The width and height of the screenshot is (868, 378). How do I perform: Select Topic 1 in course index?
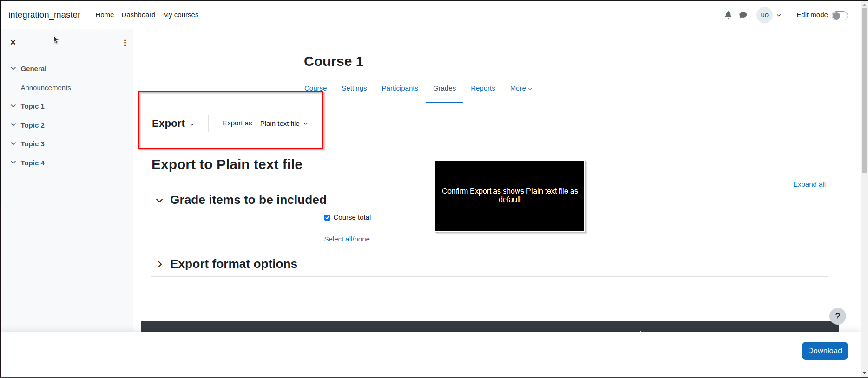33,106
